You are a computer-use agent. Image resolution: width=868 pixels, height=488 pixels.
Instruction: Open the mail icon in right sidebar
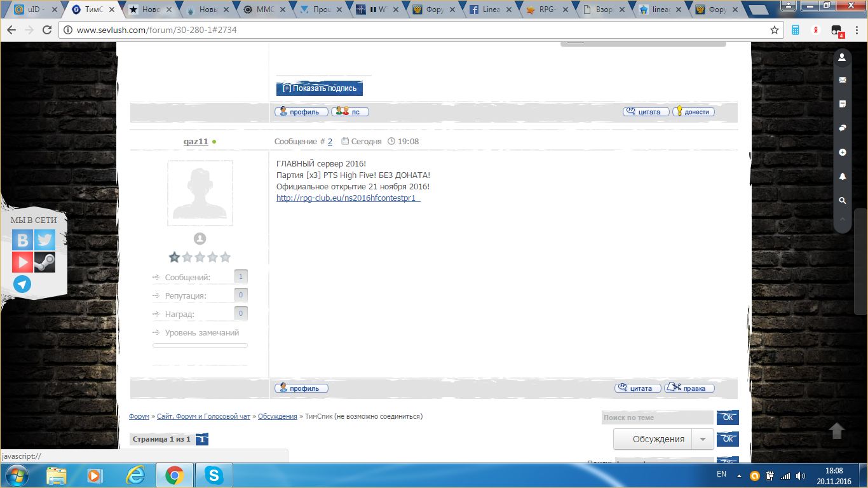pyautogui.click(x=843, y=80)
